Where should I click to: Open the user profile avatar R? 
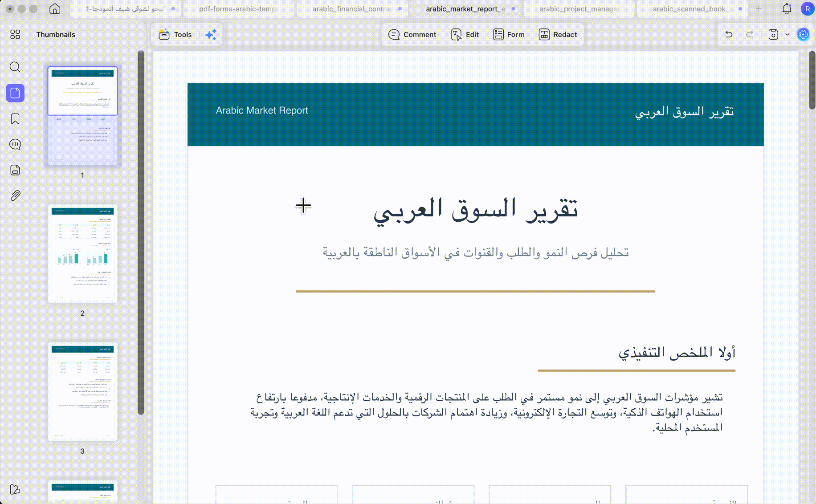[807, 9]
